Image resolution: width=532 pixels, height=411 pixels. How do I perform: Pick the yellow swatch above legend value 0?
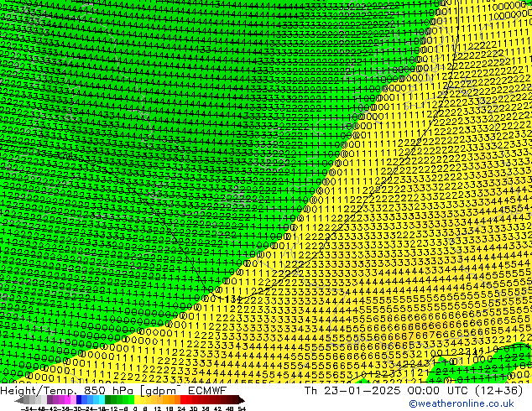pyautogui.click(x=137, y=400)
